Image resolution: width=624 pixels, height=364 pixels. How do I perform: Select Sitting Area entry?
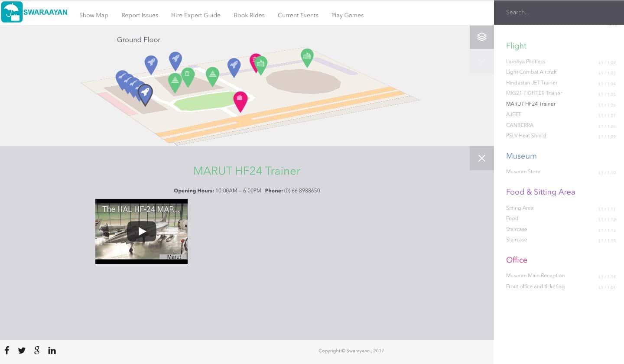point(520,208)
